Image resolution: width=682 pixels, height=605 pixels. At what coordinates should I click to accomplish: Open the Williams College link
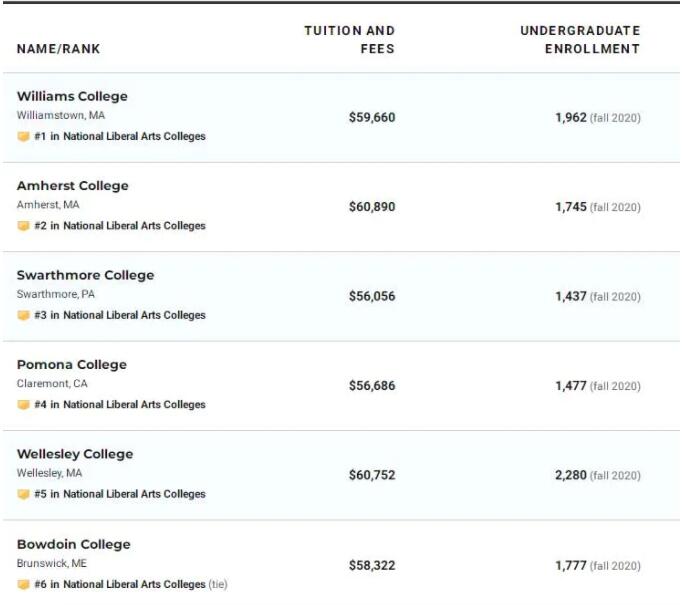tap(72, 97)
